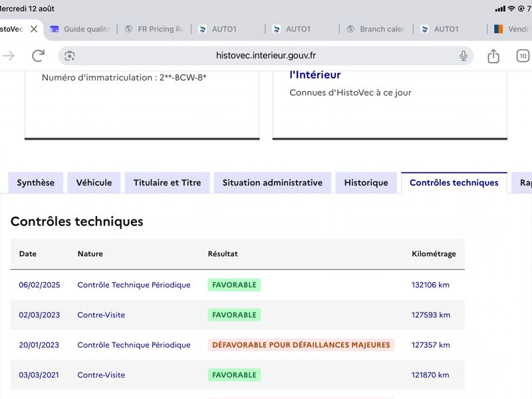Click the Kilométrage column header
532x399 pixels.
point(434,254)
